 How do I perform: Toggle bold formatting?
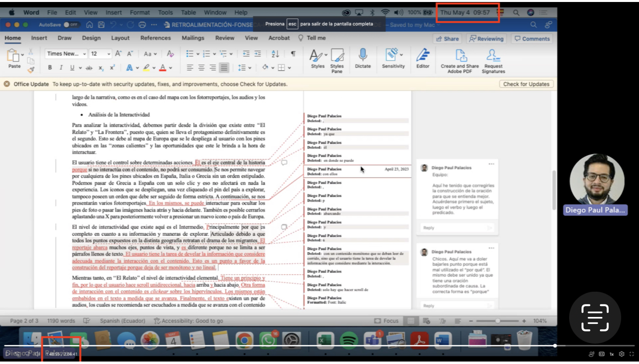[x=50, y=68]
